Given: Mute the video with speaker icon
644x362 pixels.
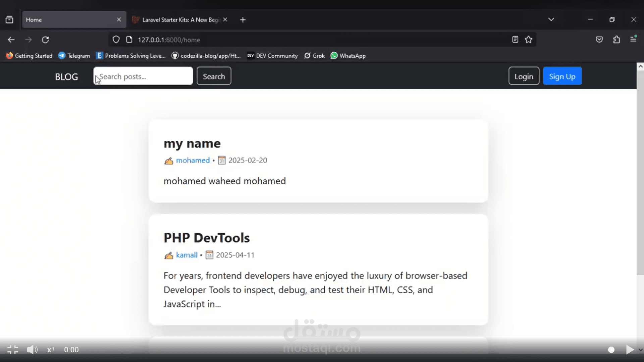Looking at the screenshot, I should [32, 350].
